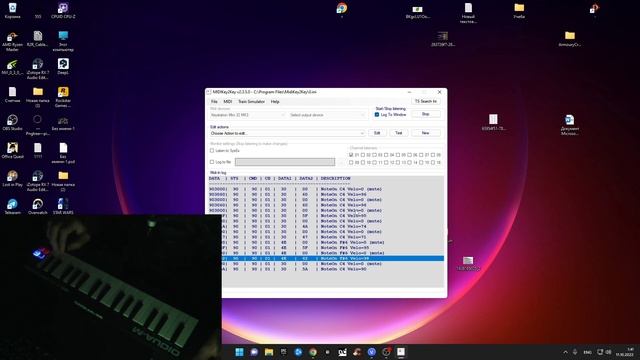Open the Select output device dropdown
The image size is (640, 360).
(x=327, y=115)
